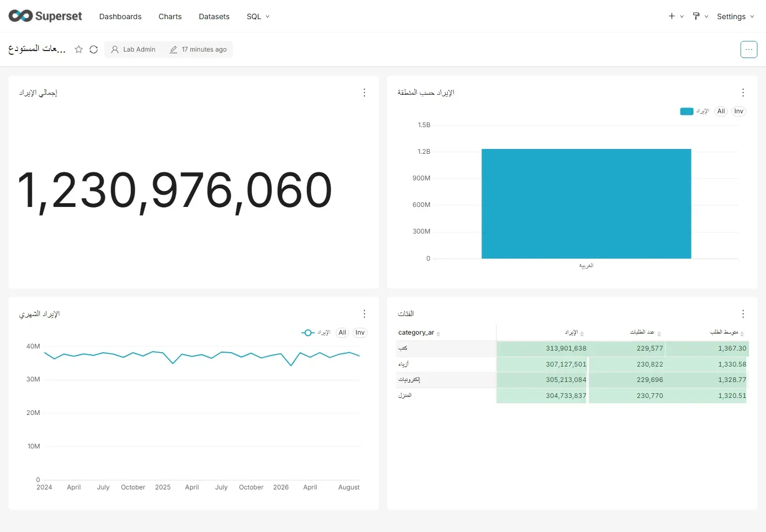Select the table cell 304,733,837
The height and width of the screenshot is (532, 766).
tap(542, 396)
